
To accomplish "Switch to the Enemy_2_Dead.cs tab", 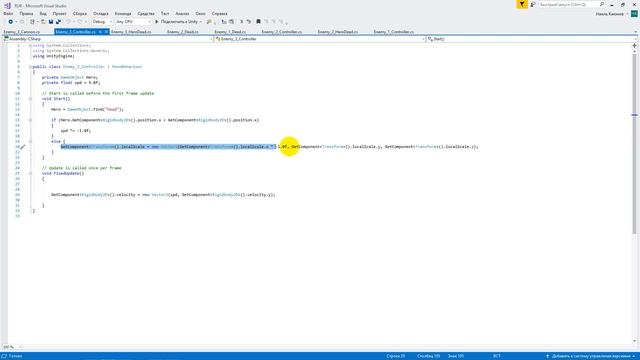I will pos(183,31).
